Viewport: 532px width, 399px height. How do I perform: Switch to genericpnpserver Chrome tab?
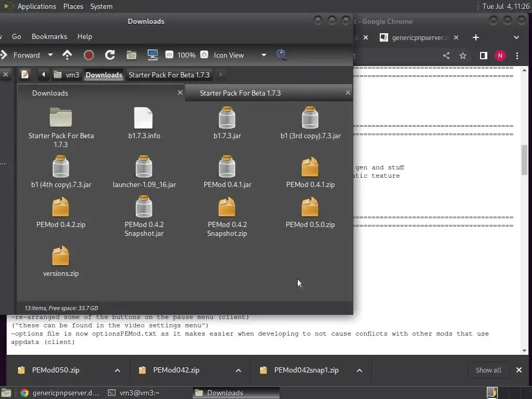(x=419, y=37)
